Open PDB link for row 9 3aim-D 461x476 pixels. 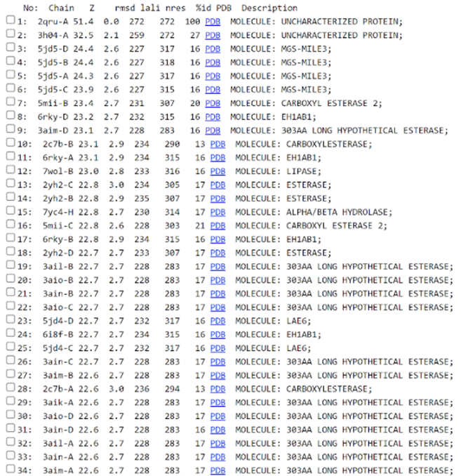(x=211, y=131)
